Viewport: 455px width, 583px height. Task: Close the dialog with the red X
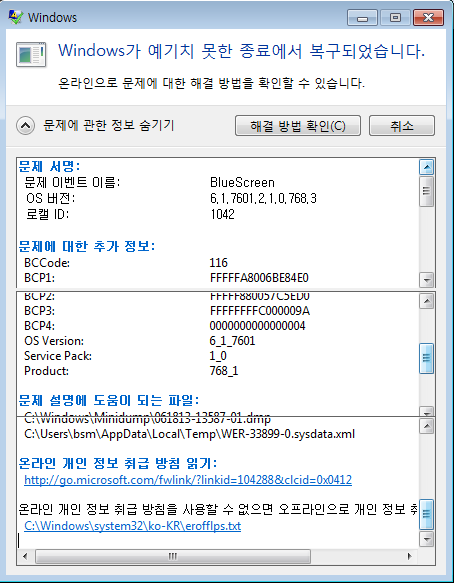coord(428,17)
